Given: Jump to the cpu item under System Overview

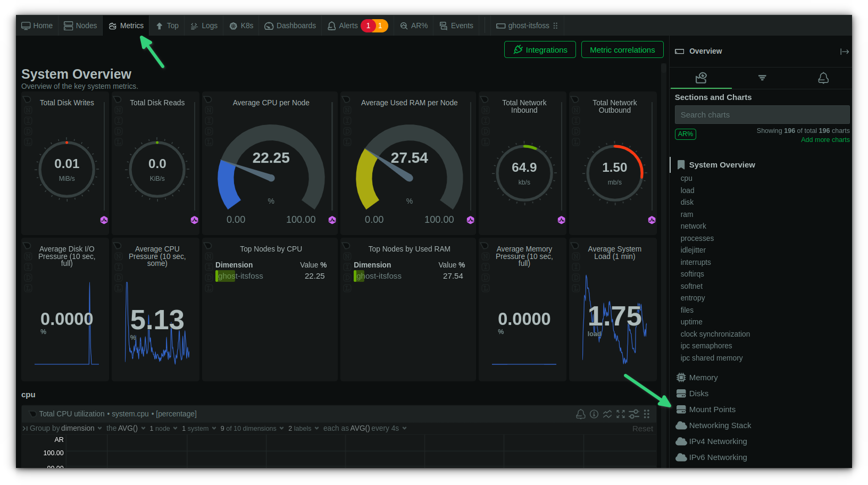Looking at the screenshot, I should point(686,178).
